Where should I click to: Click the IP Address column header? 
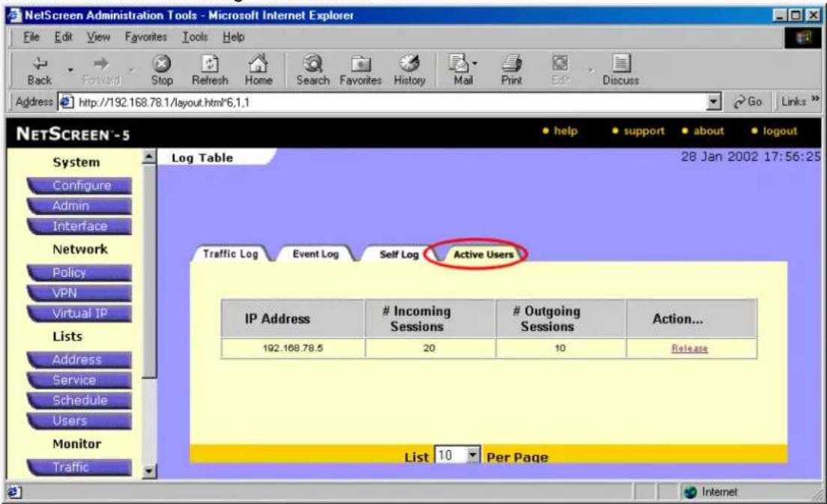tap(293, 318)
